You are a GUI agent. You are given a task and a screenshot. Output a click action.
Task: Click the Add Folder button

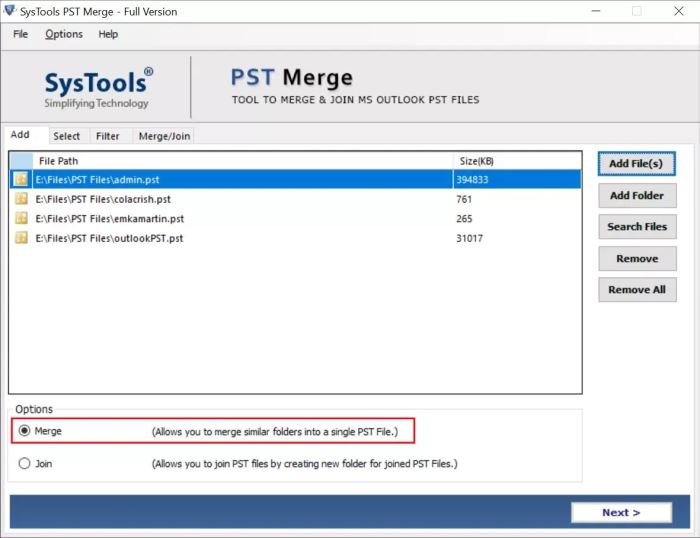(637, 196)
